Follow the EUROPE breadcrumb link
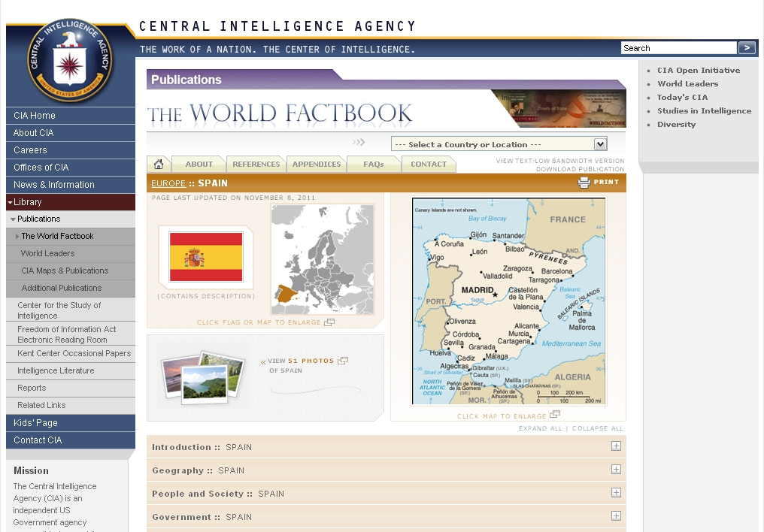764x532 pixels. coord(168,183)
